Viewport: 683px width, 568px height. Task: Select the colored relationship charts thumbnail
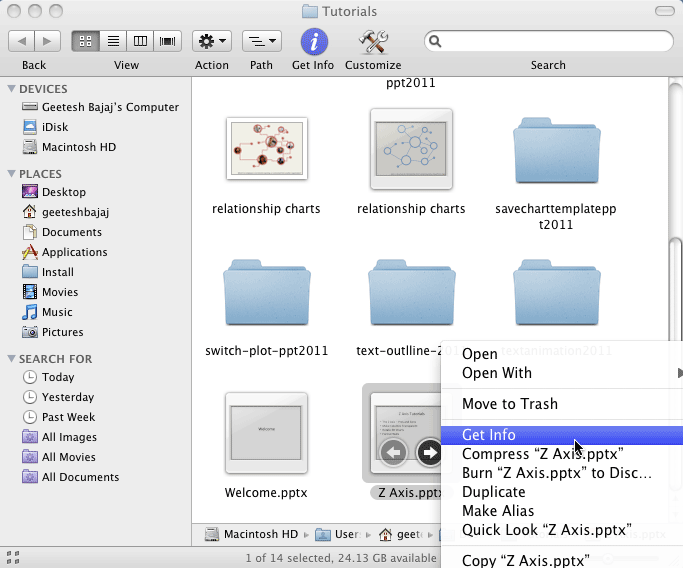(x=267, y=149)
